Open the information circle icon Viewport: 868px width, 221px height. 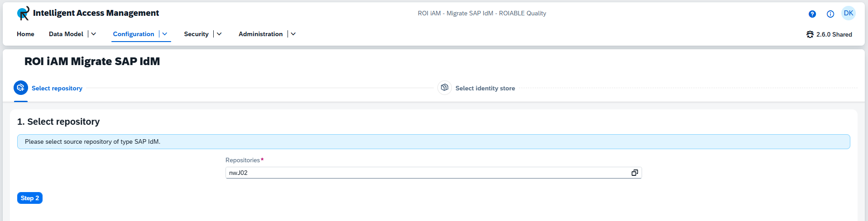click(830, 14)
